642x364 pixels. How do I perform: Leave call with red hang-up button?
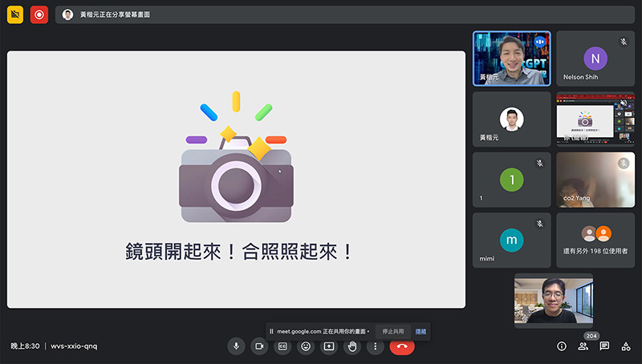[402, 346]
